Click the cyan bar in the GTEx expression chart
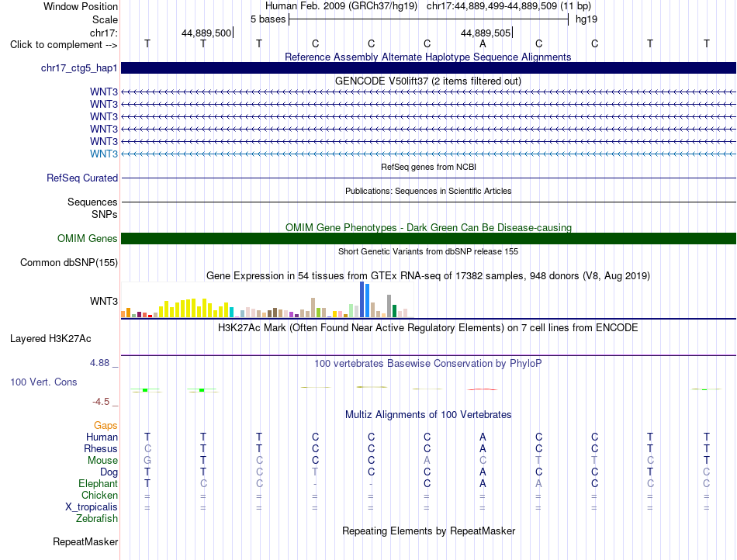Viewport: 737px width, 560px height. [x=232, y=313]
